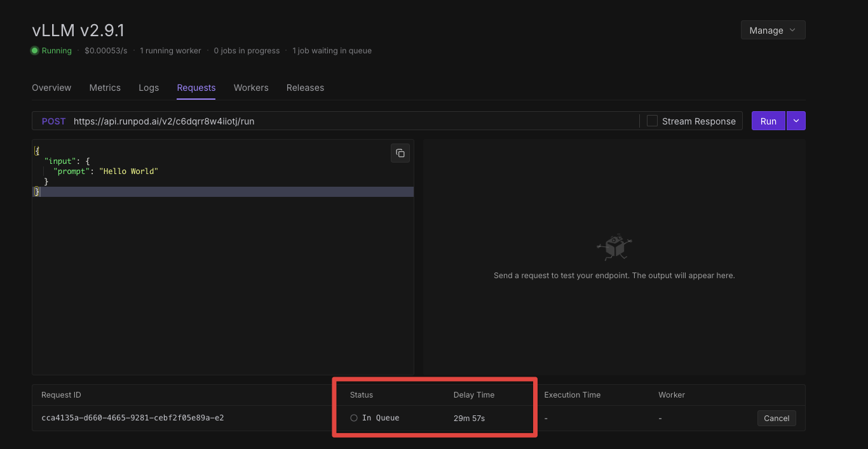Run the request with the Run button
Screen dimensions: 868x449
coord(768,121)
